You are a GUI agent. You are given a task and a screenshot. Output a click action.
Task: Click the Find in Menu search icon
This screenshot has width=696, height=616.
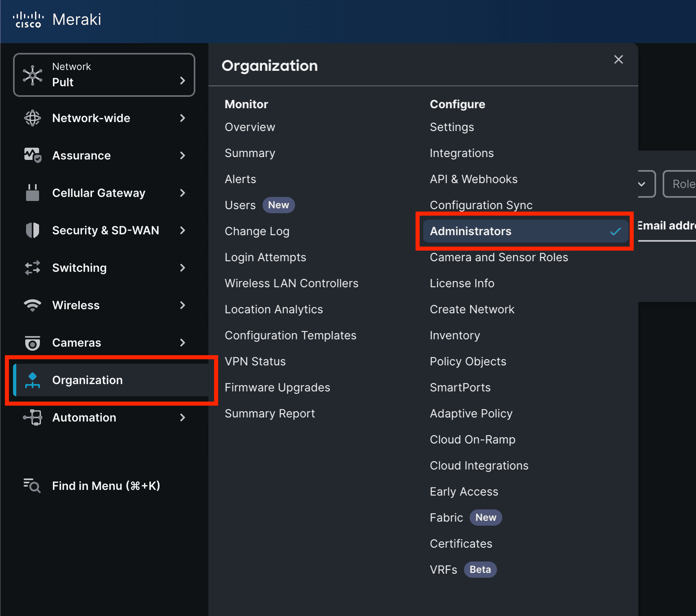pyautogui.click(x=32, y=486)
